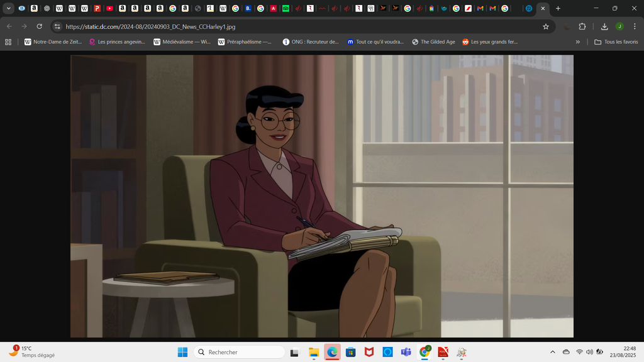
Task: Open the battery status icon in tray
Action: pyautogui.click(x=599, y=352)
